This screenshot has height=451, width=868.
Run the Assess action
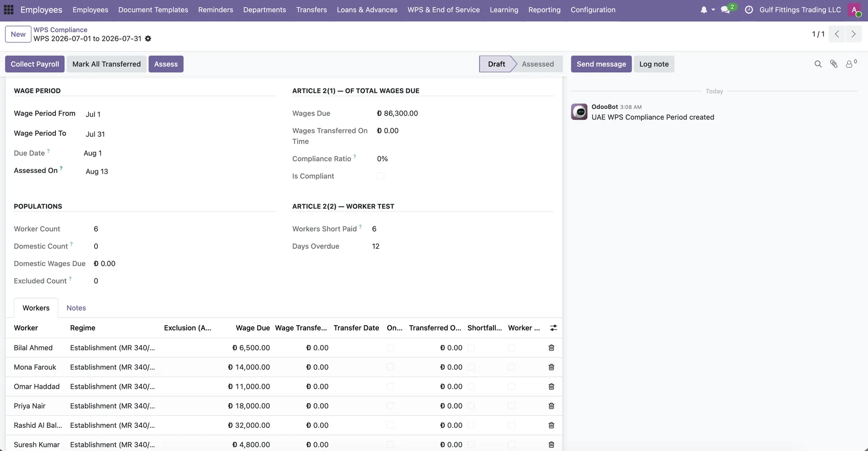[x=166, y=64]
